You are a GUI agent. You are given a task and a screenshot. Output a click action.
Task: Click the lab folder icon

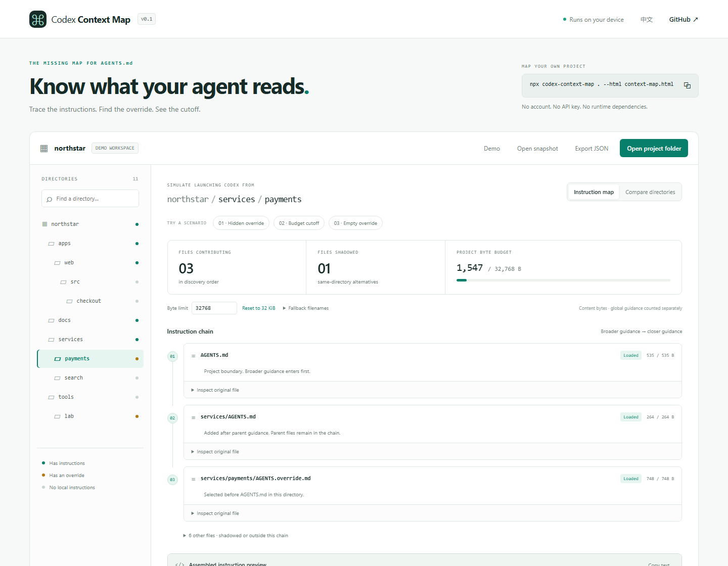tap(57, 416)
